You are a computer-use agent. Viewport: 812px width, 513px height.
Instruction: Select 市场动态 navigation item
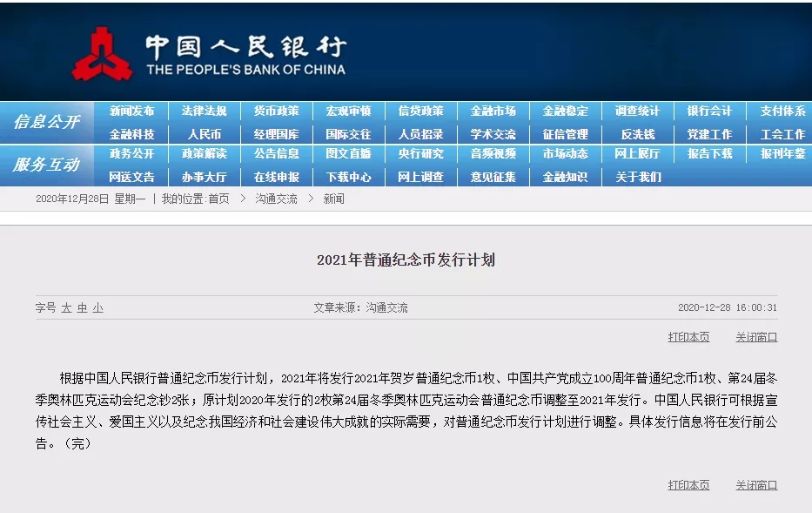click(566, 153)
